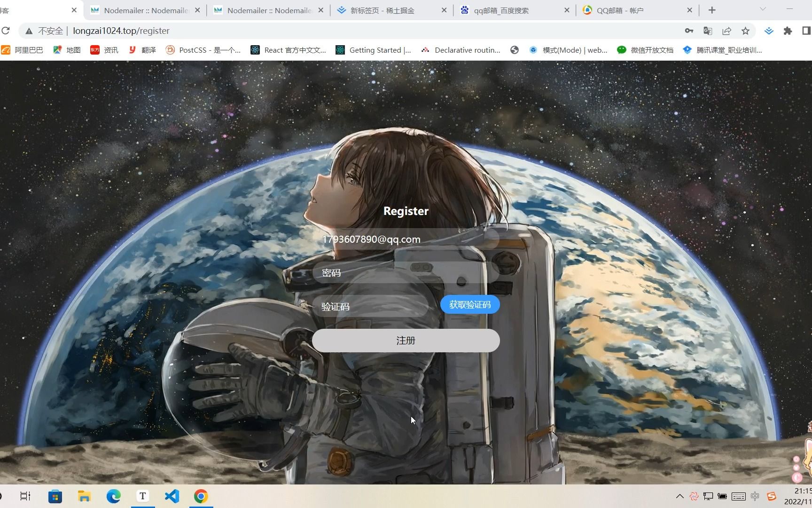Screen dimensions: 812x508
Task: Open the Getting Started bookmark
Action: (x=374, y=50)
